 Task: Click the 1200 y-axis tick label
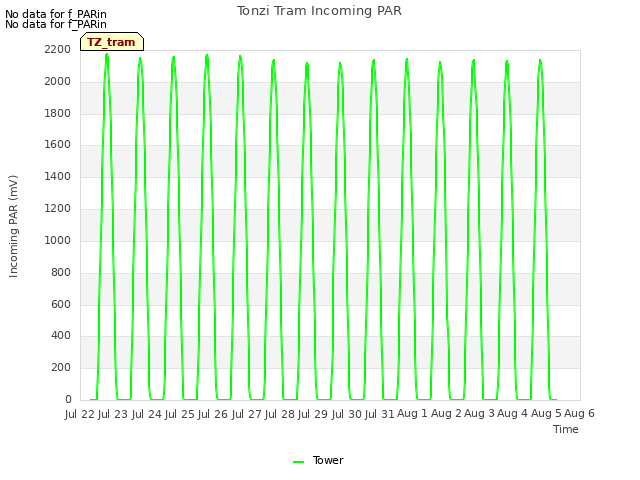[x=58, y=208]
